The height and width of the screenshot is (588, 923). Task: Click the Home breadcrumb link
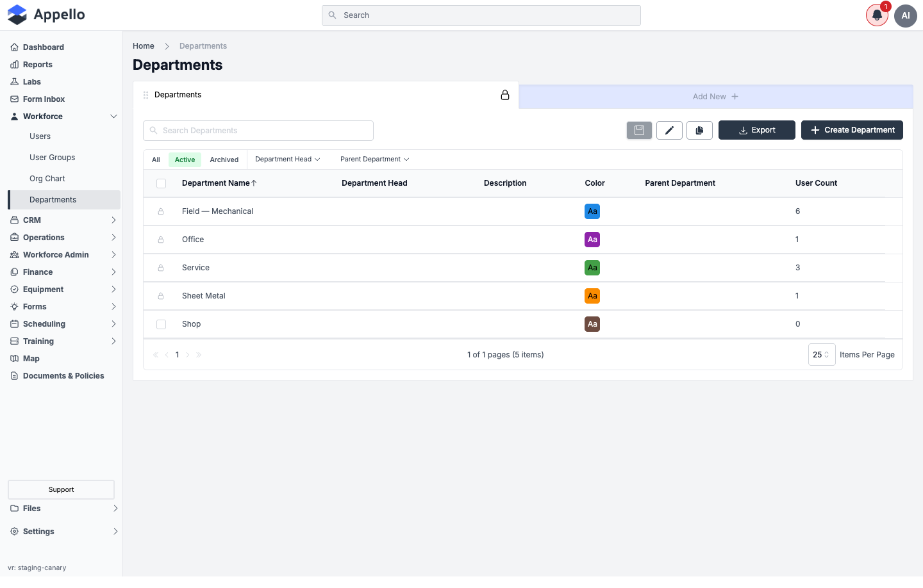tap(144, 46)
